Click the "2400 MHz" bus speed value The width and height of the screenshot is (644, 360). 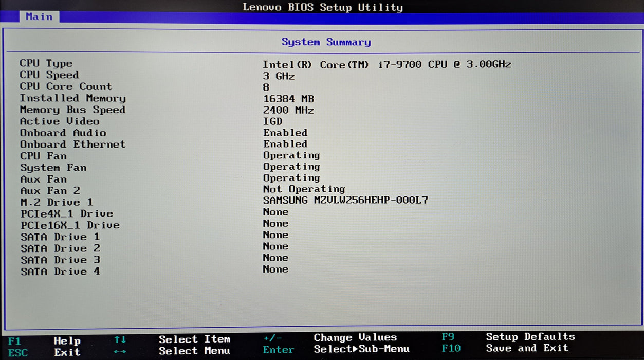(288, 110)
